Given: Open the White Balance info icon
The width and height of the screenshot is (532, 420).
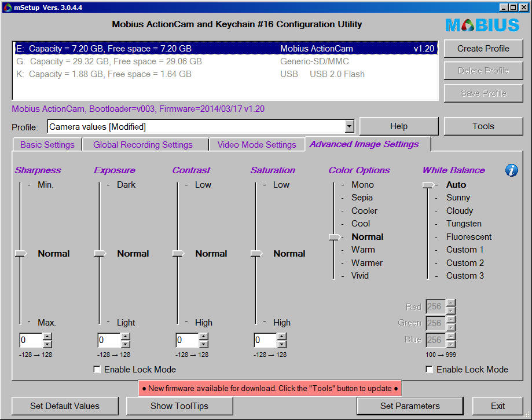Looking at the screenshot, I should pos(511,170).
